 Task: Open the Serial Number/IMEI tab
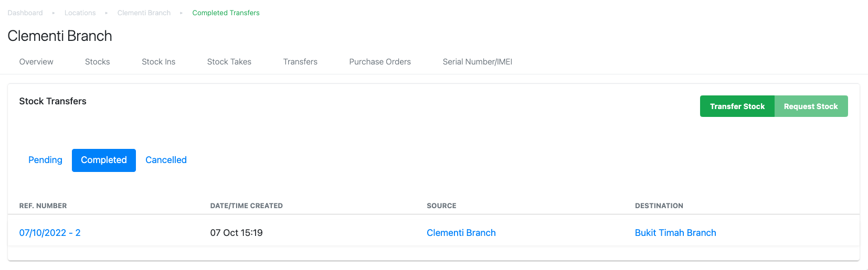478,62
